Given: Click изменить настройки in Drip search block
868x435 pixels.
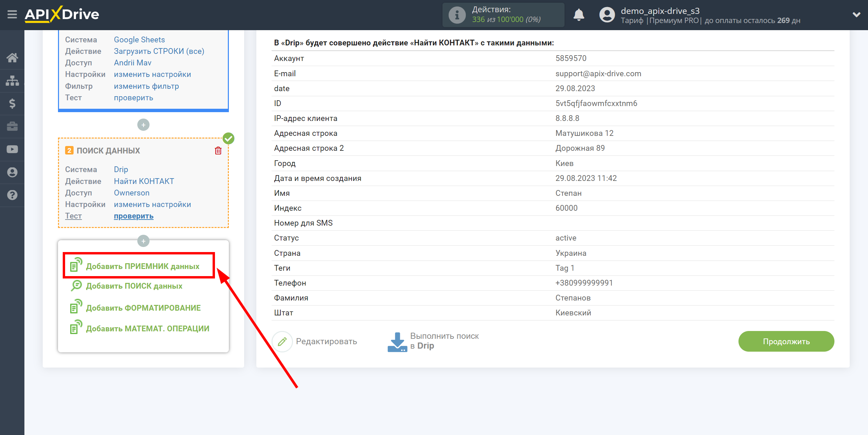Looking at the screenshot, I should click(152, 204).
